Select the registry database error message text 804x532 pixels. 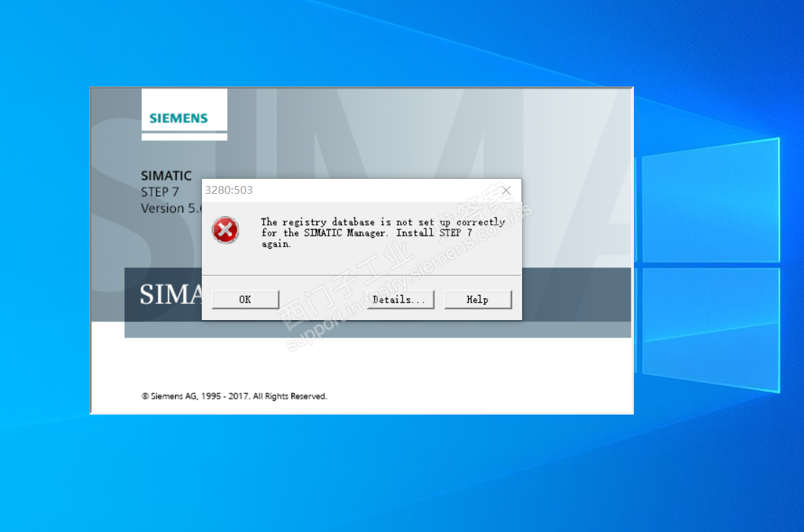point(382,233)
